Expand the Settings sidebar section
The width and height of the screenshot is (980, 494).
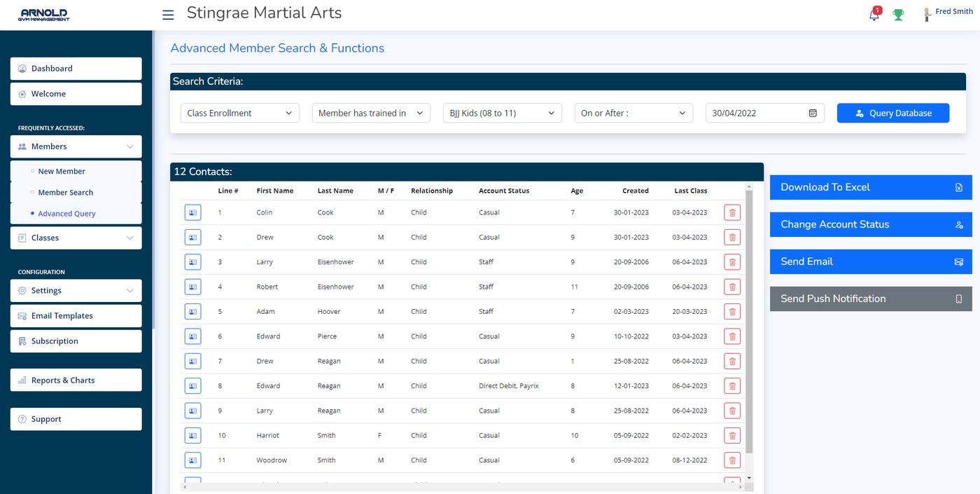76,291
